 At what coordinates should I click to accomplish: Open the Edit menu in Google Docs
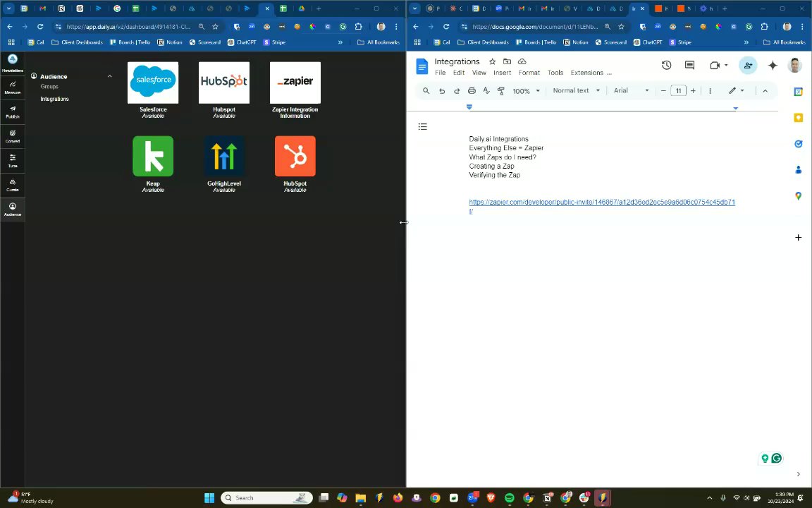point(459,73)
